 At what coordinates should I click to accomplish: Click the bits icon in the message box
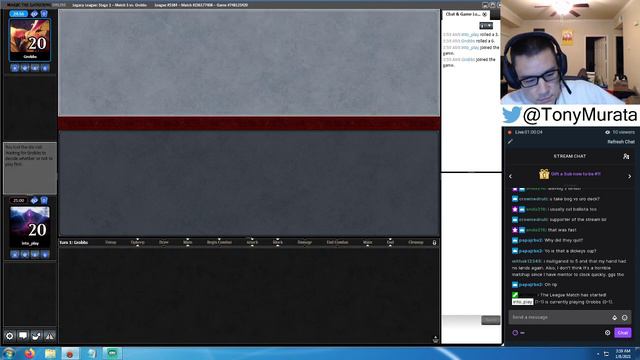click(614, 317)
